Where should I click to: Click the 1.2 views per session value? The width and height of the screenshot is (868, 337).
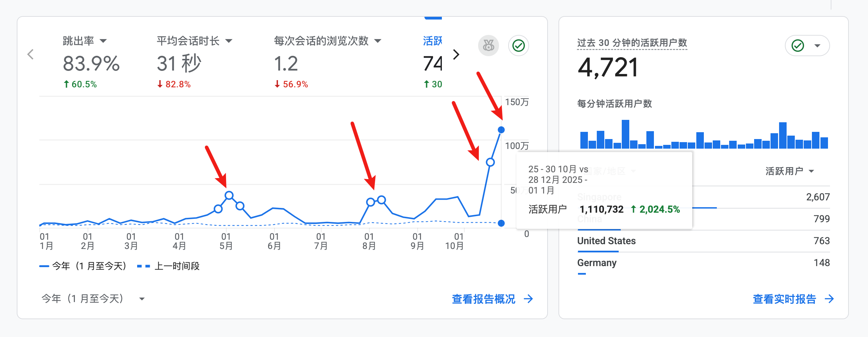coord(286,64)
